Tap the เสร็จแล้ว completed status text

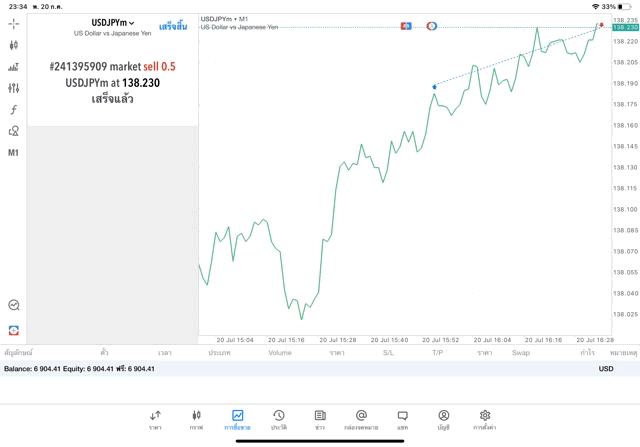pyautogui.click(x=113, y=99)
